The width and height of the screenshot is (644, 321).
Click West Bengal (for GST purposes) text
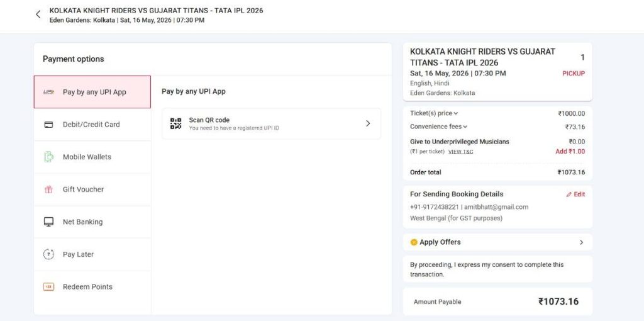456,218
